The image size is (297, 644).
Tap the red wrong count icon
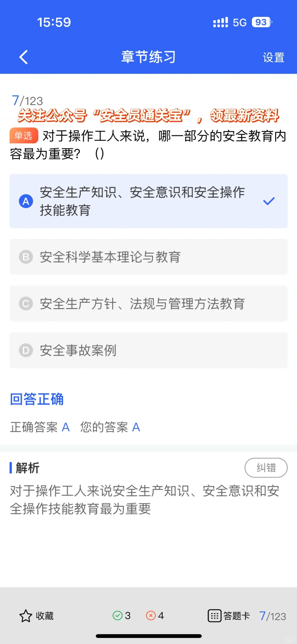pos(151,615)
